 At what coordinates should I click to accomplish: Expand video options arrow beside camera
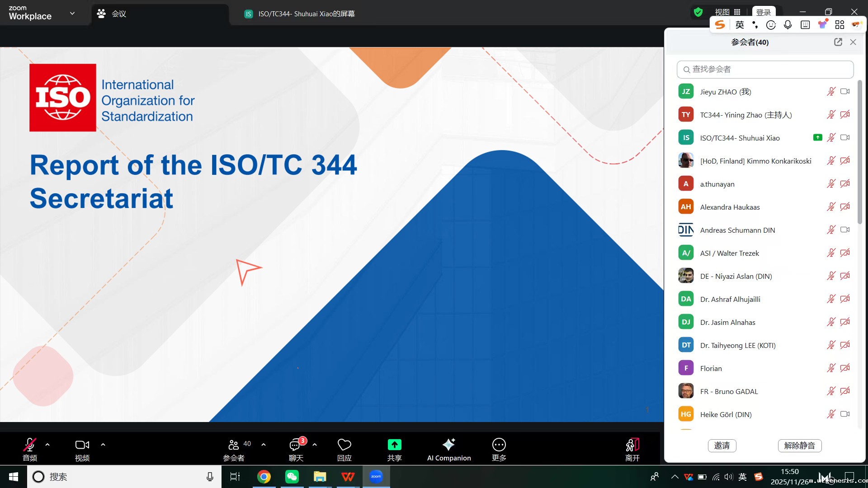103,445
